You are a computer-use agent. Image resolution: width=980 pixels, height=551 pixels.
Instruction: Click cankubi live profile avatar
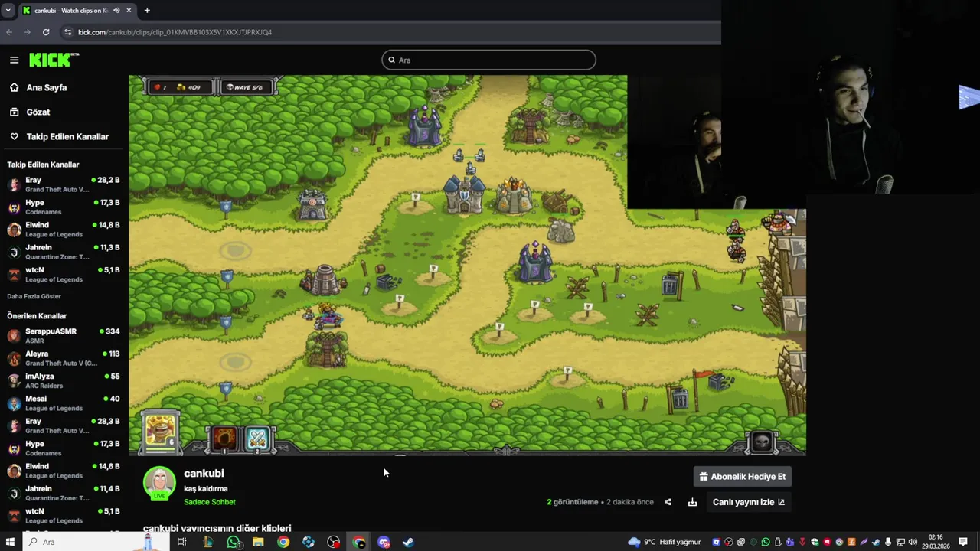[x=159, y=483]
